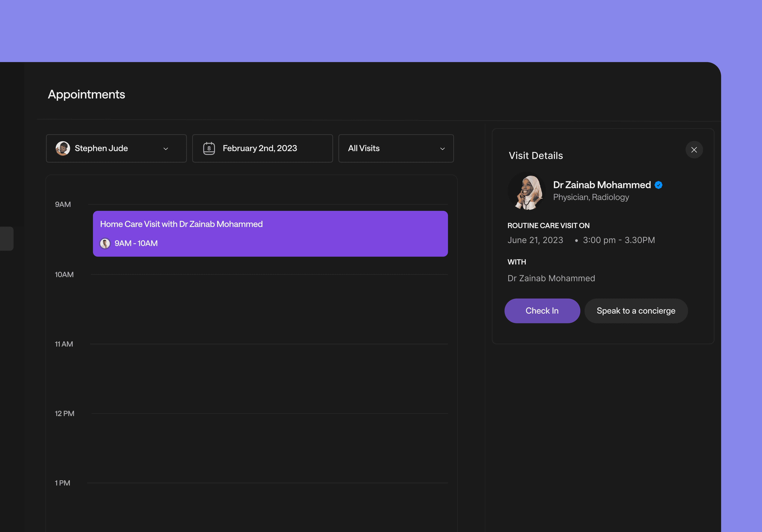Click the Appointments page heading
The image size is (762, 532).
coord(87,95)
